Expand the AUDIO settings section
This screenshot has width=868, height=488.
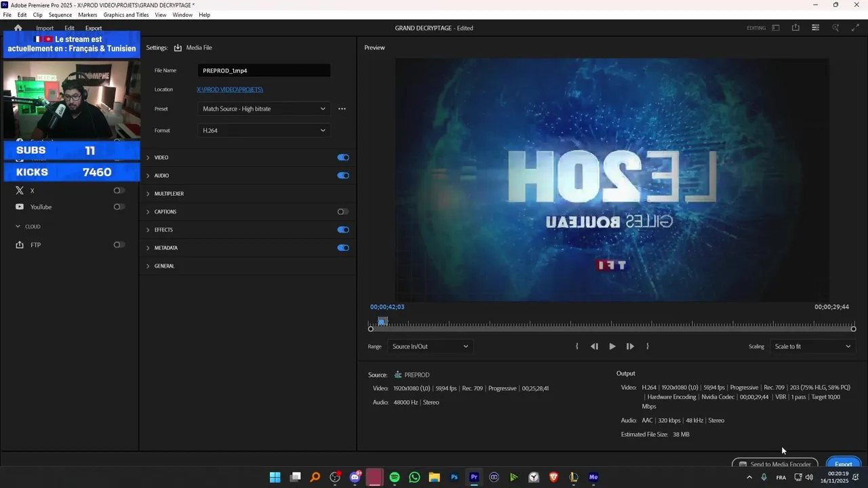[x=149, y=176]
